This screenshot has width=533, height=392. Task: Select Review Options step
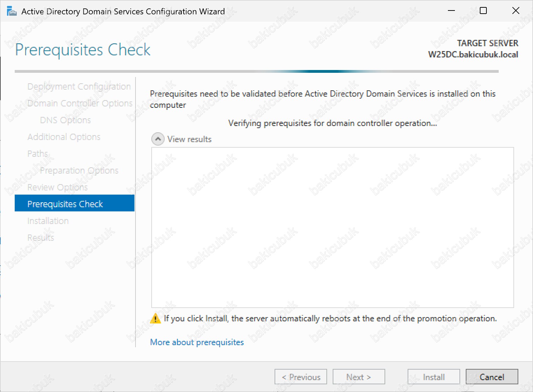point(57,187)
